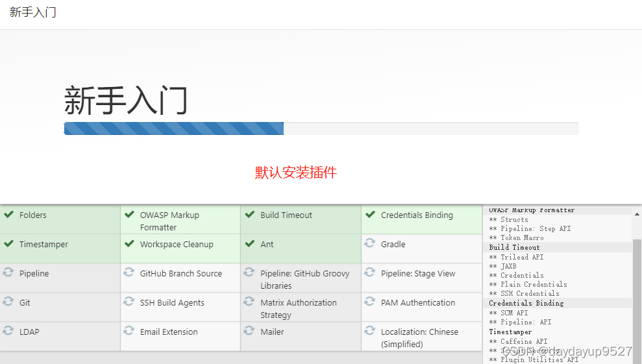
Task: Click the Ant checkmark icon
Action: coord(250,243)
